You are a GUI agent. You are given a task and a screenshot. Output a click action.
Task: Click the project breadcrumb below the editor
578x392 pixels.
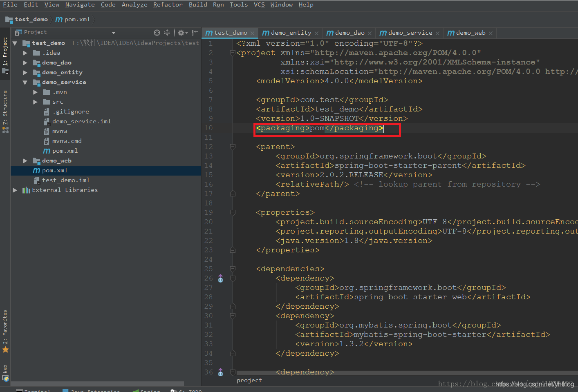click(249, 381)
